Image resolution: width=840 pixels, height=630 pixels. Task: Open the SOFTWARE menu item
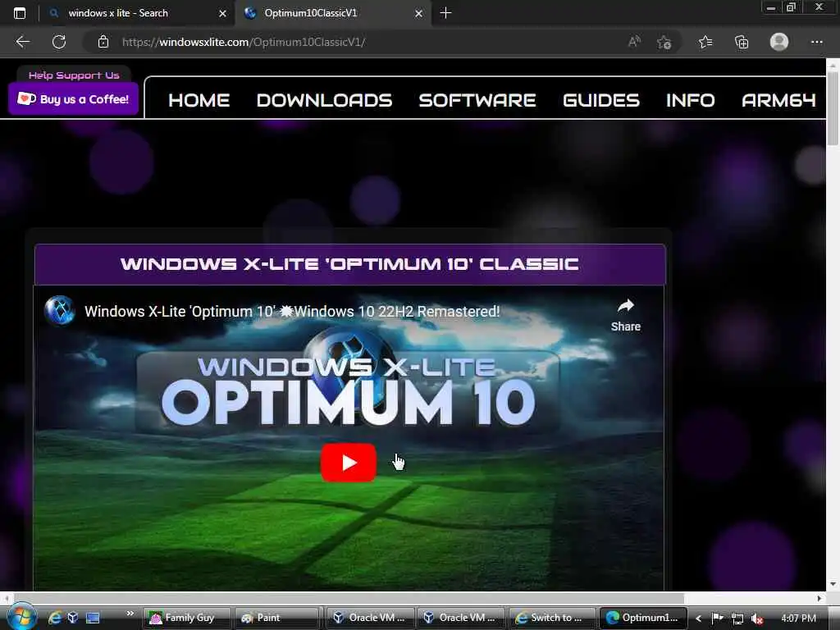(x=477, y=100)
